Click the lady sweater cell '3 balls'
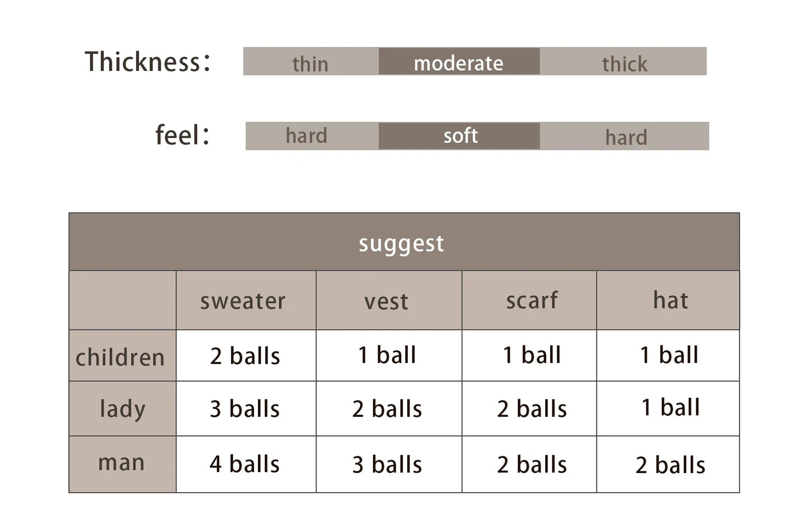This screenshot has width=812, height=522. click(x=246, y=408)
